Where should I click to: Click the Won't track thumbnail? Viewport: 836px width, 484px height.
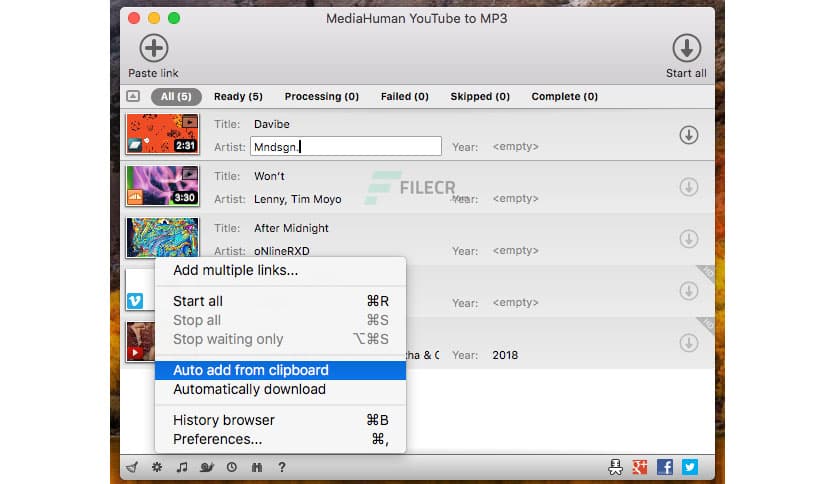click(163, 185)
